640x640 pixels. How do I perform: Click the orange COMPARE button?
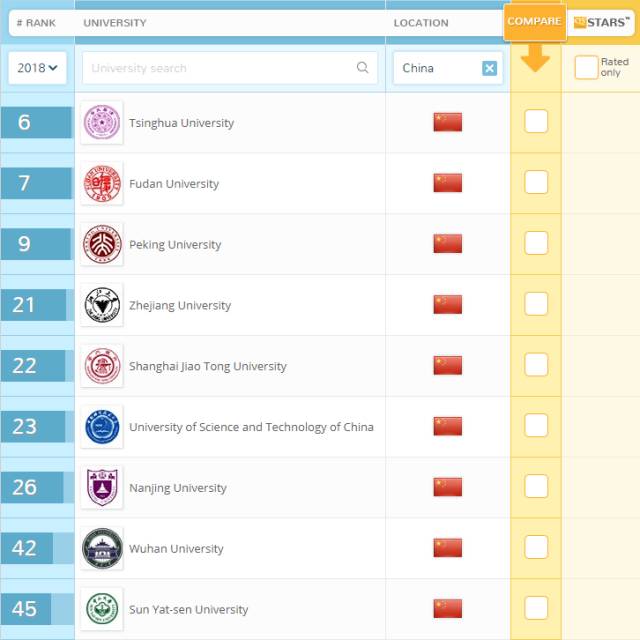535,22
